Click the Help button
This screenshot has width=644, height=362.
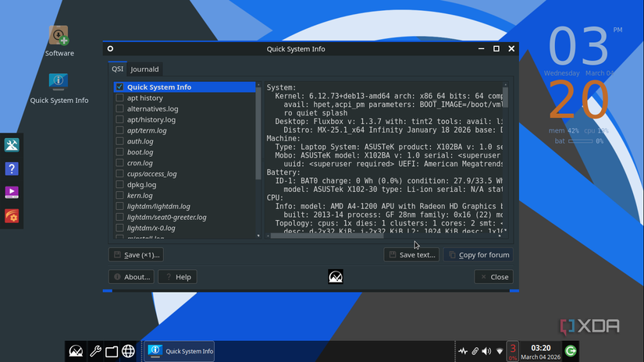pos(177,277)
